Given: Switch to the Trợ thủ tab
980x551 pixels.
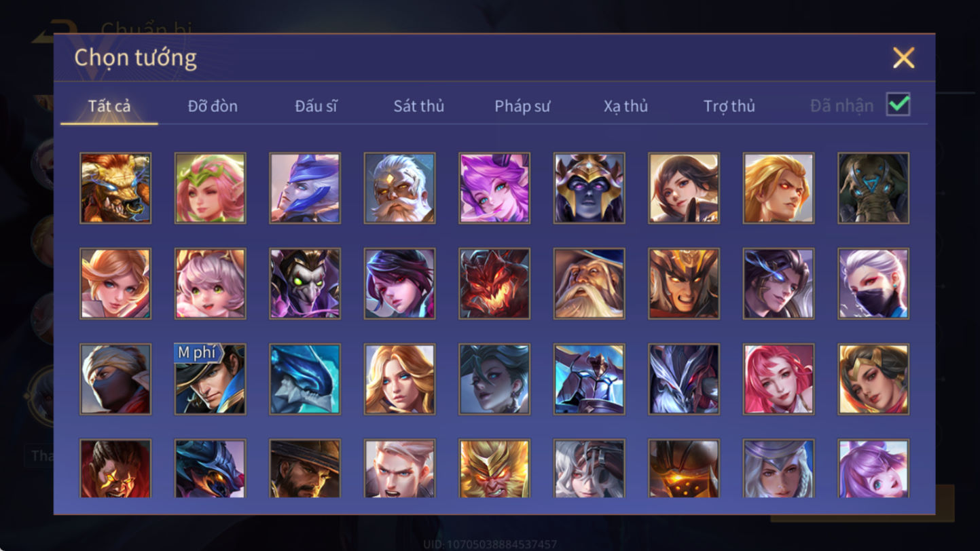Looking at the screenshot, I should tap(729, 106).
